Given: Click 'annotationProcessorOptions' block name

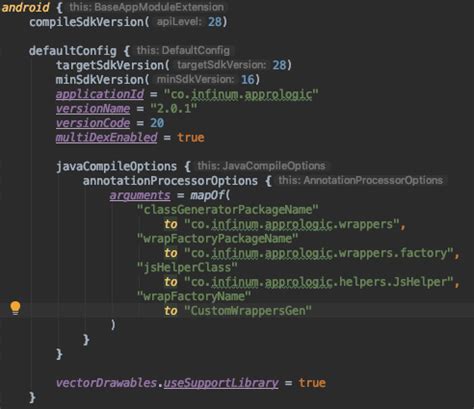Looking at the screenshot, I should (170, 181).
